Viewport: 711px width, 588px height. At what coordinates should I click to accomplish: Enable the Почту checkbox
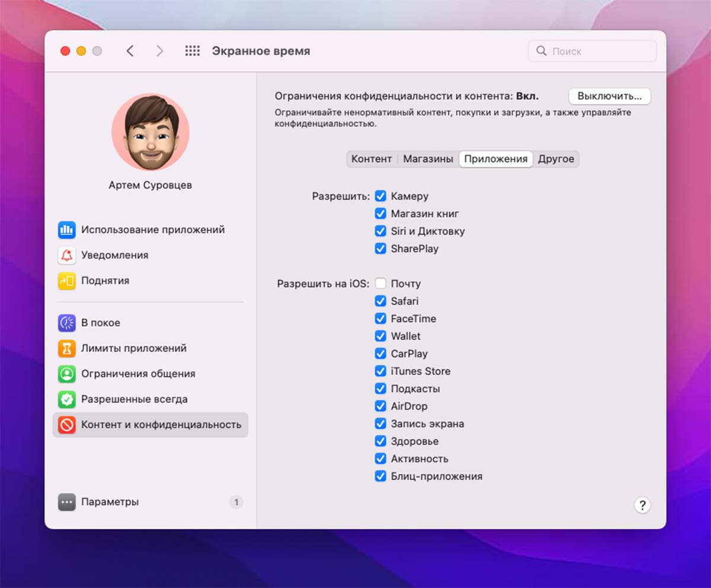click(x=380, y=284)
